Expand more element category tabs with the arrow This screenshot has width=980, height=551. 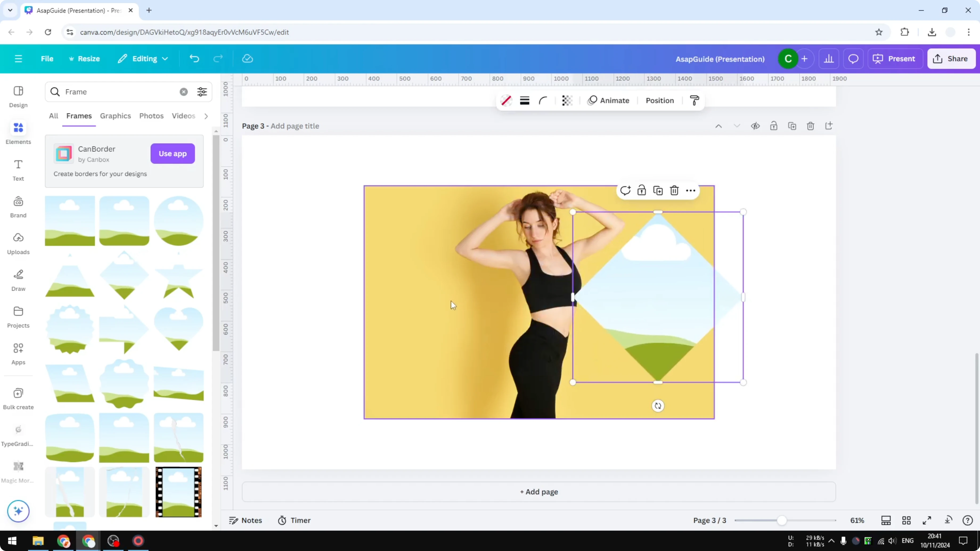(x=206, y=116)
